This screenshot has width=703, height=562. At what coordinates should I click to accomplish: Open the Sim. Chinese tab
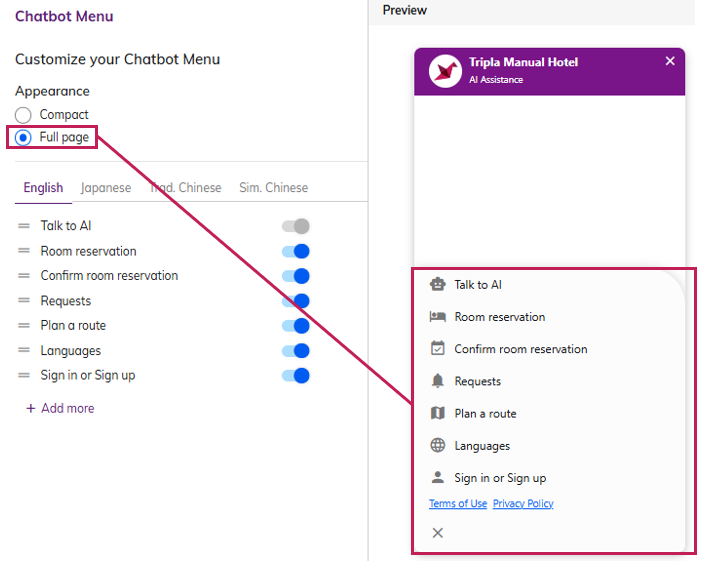pyautogui.click(x=273, y=188)
